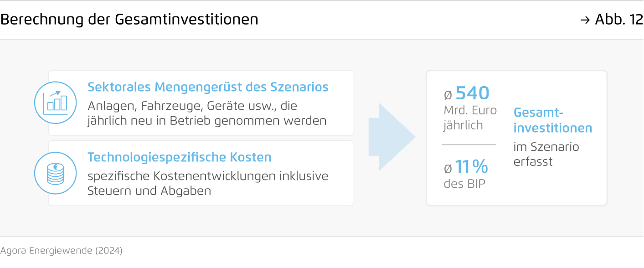
Task: Click the bar chart growth icon
Action: [x=55, y=103]
